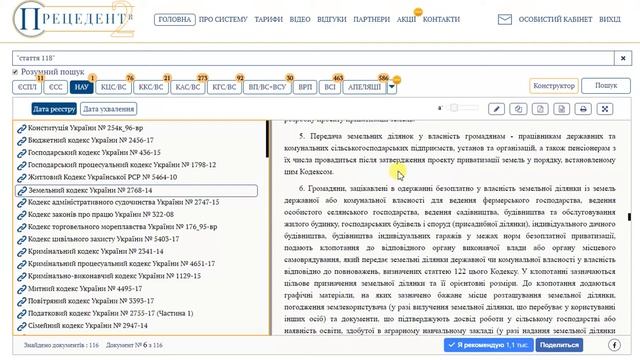Click the document text scrollbar marker
The height and width of the screenshot is (360, 640).
[x=629, y=217]
